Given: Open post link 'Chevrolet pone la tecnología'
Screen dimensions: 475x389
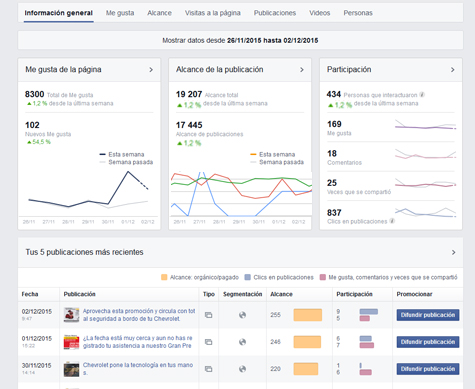Looking at the screenshot, I should [x=138, y=369].
